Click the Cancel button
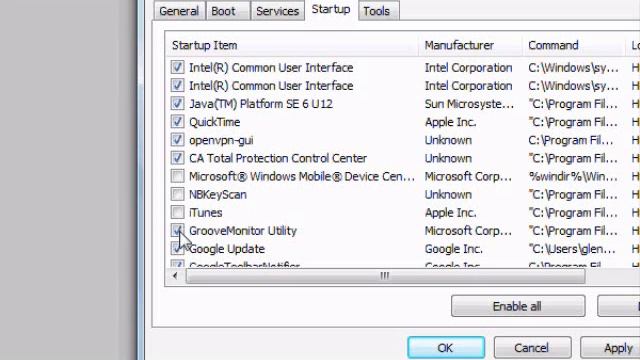 532,348
